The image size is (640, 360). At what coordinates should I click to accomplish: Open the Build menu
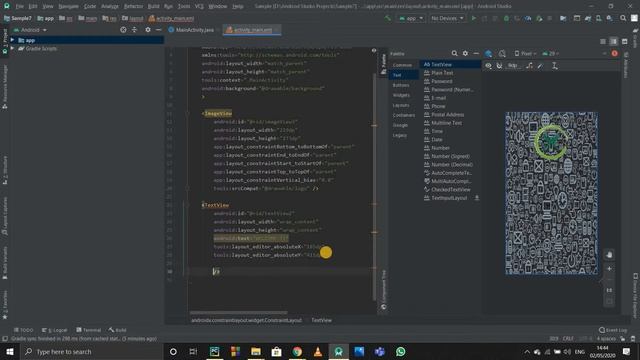pyautogui.click(x=153, y=6)
